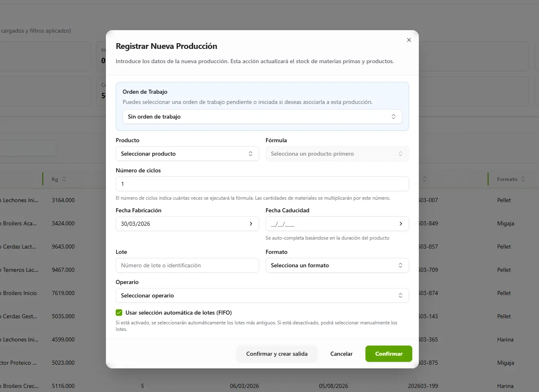This screenshot has height=392, width=539.
Task: Click Confirmar y crear salida button
Action: [277, 354]
